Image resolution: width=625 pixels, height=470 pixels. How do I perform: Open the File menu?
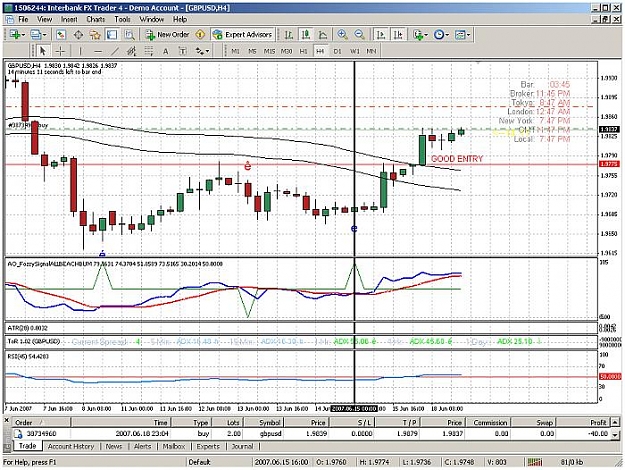pyautogui.click(x=23, y=19)
